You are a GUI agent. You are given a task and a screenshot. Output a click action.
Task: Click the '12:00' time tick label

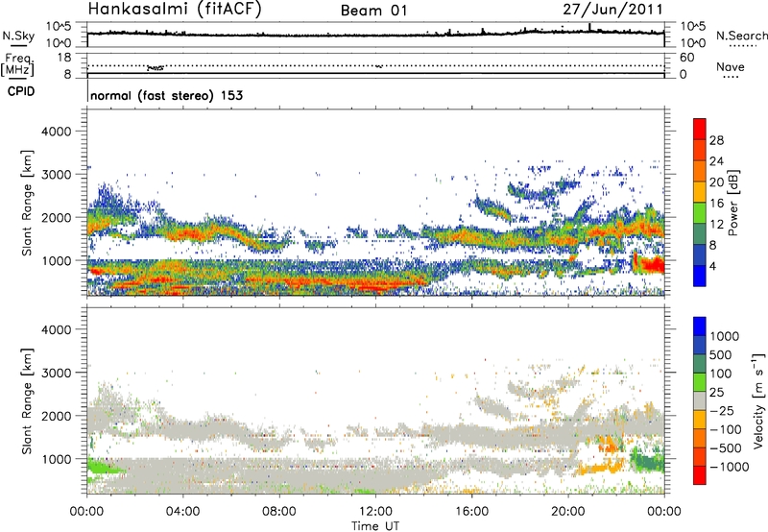(375, 512)
